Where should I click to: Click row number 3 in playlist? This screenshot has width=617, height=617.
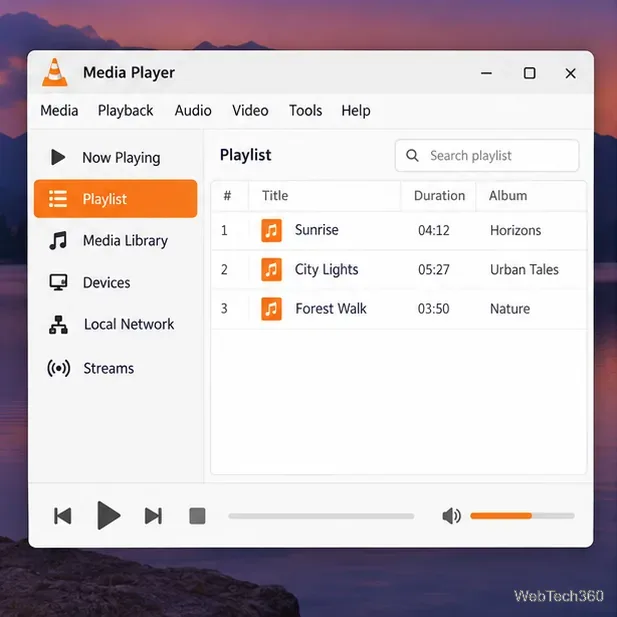pos(224,308)
